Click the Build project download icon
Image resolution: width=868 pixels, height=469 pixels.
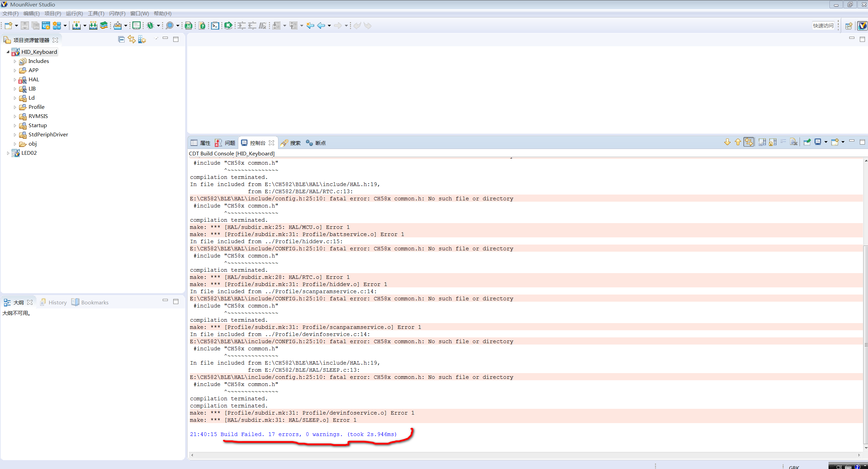pos(77,26)
